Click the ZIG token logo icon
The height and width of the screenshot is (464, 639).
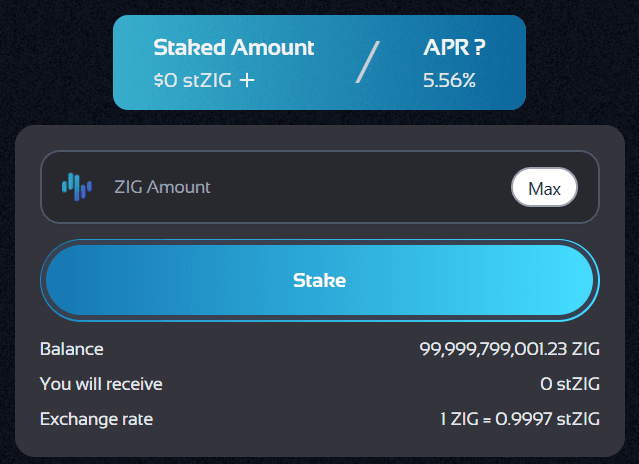(76, 186)
